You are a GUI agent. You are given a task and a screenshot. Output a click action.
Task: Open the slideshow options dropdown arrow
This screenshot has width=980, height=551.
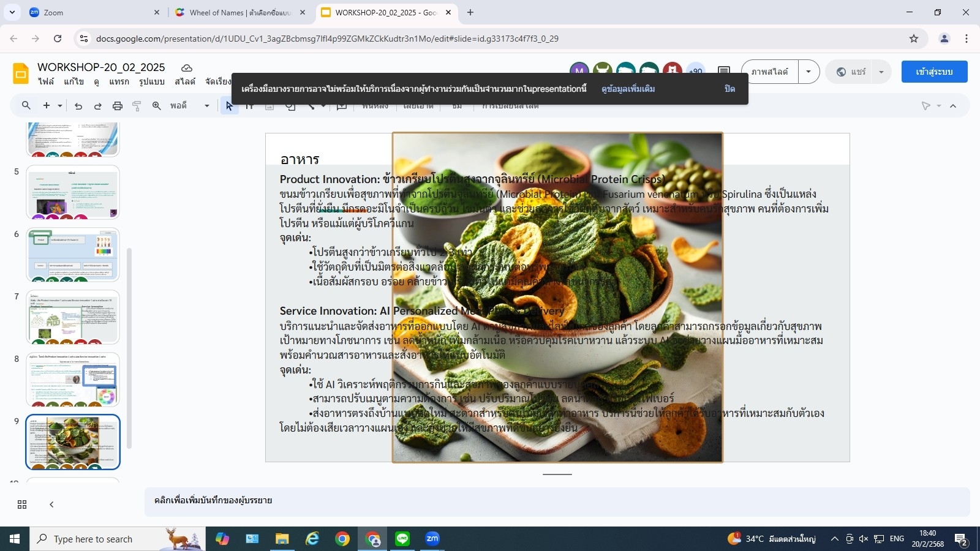coord(809,72)
